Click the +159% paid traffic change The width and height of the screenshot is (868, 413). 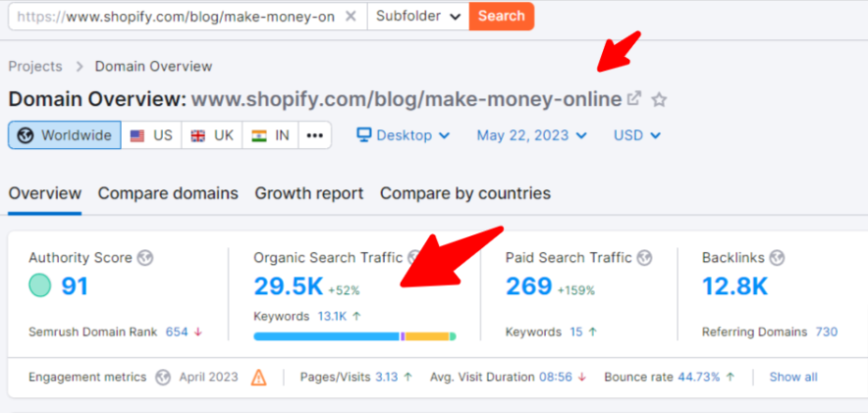(576, 289)
